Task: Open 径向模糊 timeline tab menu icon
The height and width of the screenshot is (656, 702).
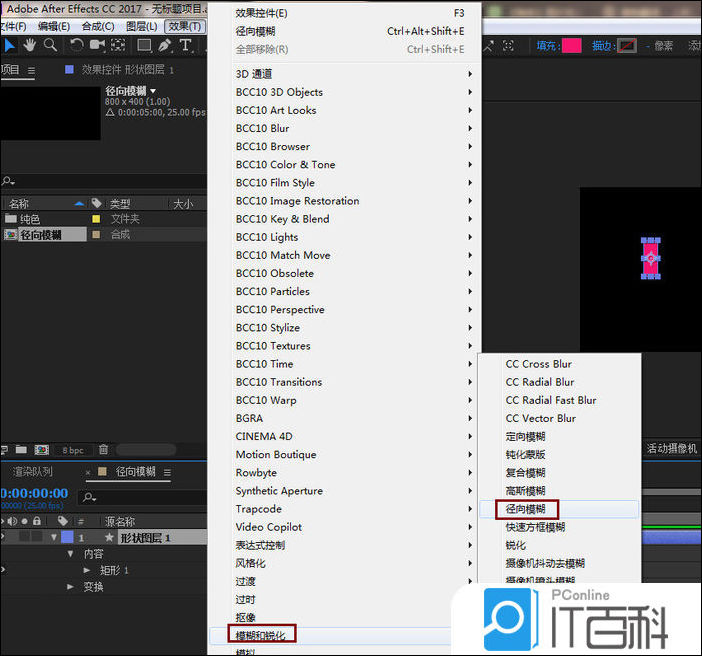Action: [x=167, y=472]
